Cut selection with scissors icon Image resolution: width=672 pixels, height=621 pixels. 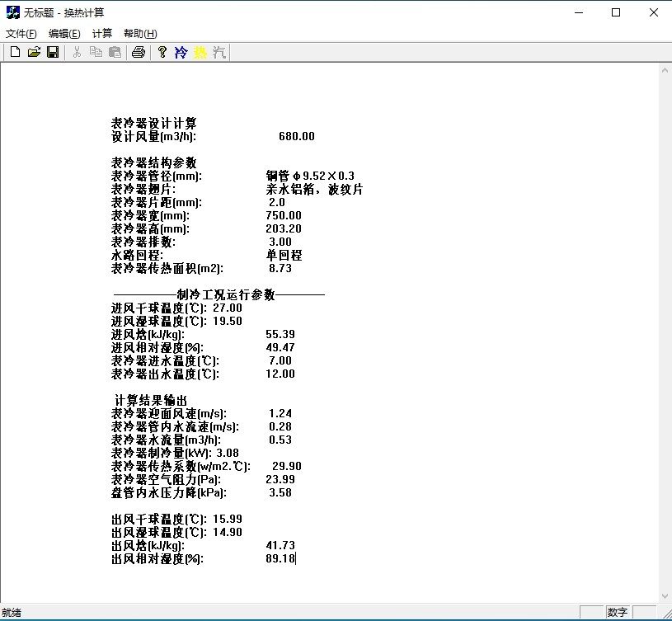(78, 52)
